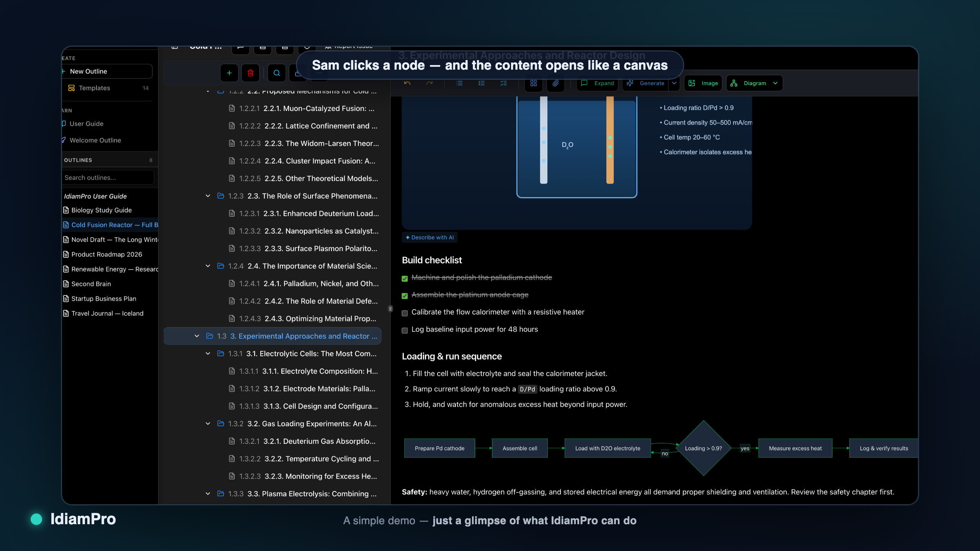This screenshot has width=980, height=551.
Task: Click the green add node plus icon
Action: [x=229, y=73]
